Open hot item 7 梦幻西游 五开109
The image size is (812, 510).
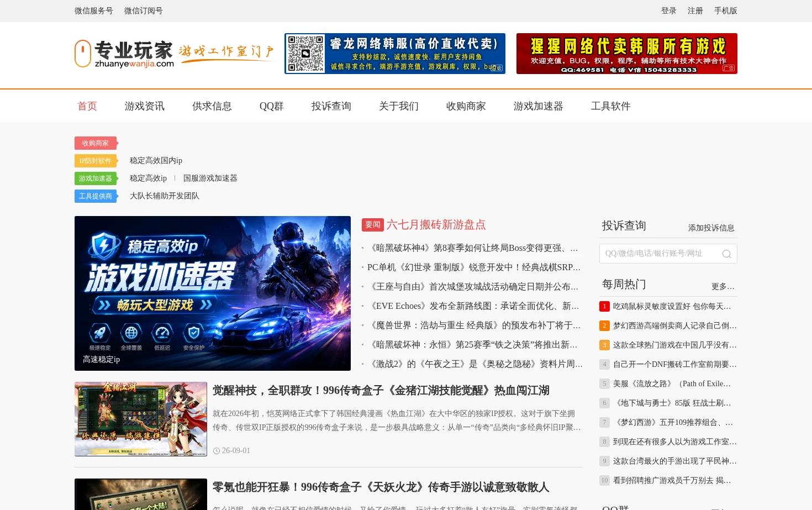[x=673, y=422]
